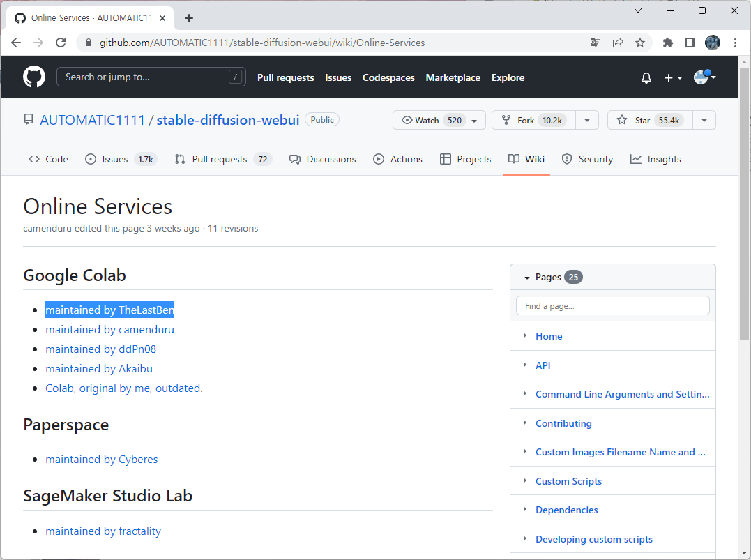
Task: Switch to repository Pull requests tab
Action: pyautogui.click(x=224, y=159)
